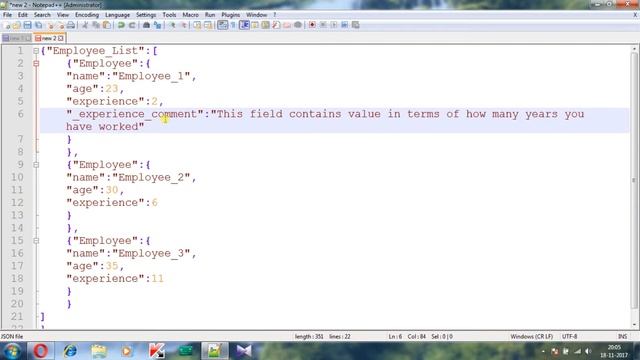640x360 pixels.
Task: Collapse the Employee block fold at line 2
Action: pyautogui.click(x=36, y=64)
